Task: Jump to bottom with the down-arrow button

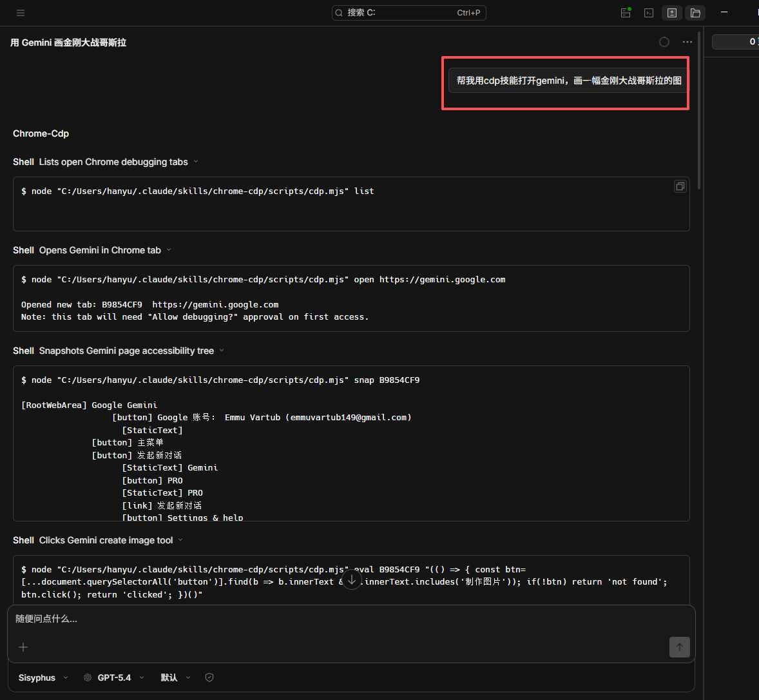Action: pos(352,579)
